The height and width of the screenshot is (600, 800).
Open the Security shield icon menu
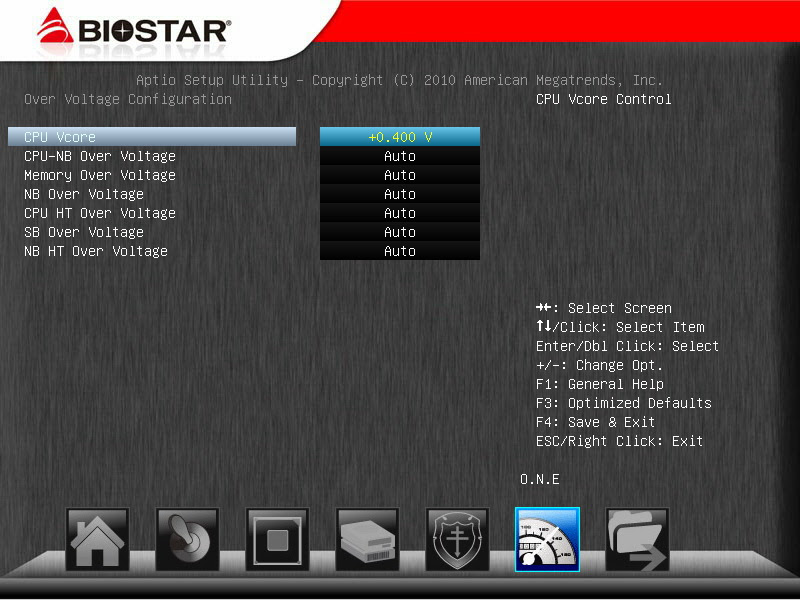pyautogui.click(x=457, y=539)
